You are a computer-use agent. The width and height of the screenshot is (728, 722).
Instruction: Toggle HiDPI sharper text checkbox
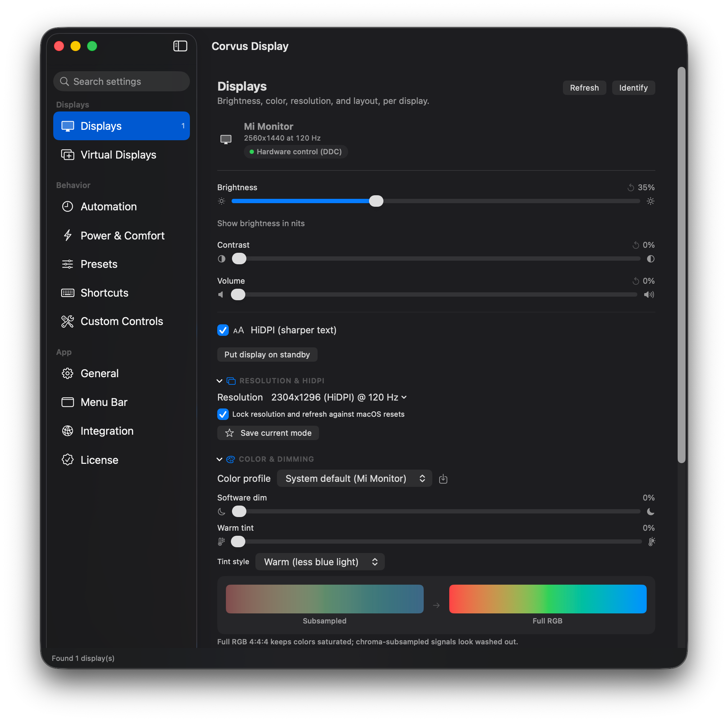point(223,330)
